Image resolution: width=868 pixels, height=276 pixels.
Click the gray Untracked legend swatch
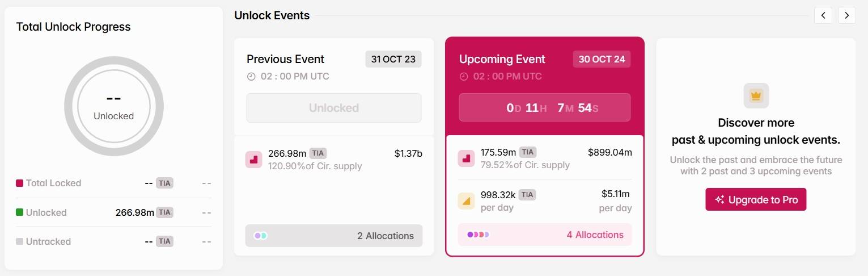coord(19,241)
